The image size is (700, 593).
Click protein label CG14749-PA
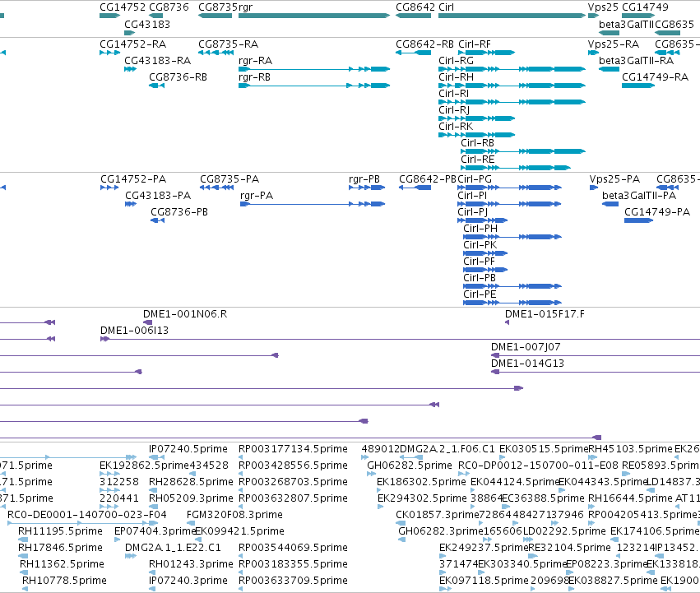pyautogui.click(x=657, y=212)
